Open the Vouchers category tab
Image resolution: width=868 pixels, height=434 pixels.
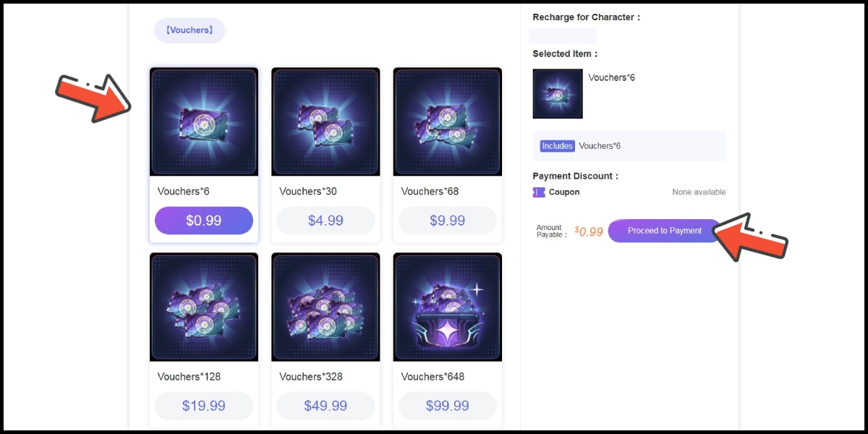[190, 30]
